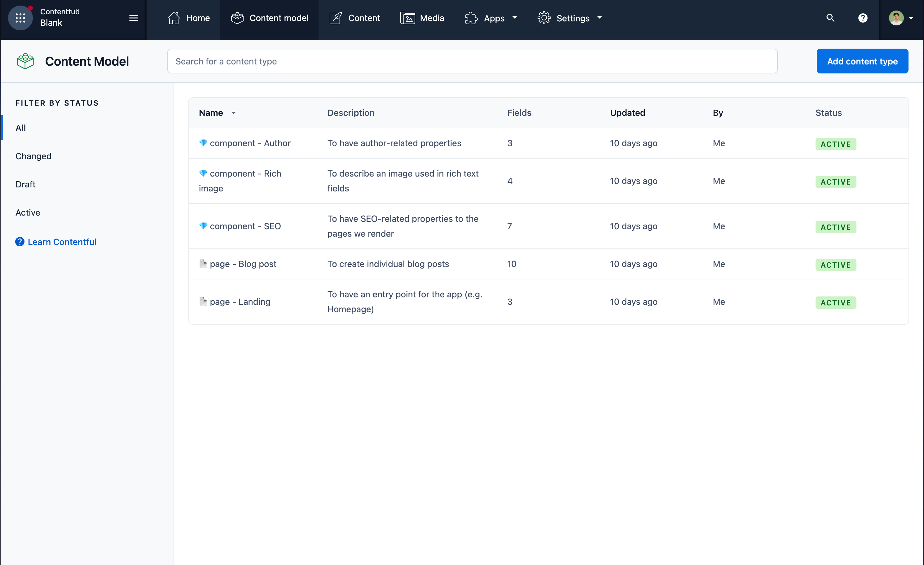Toggle sort arrow on Name column

[234, 113]
